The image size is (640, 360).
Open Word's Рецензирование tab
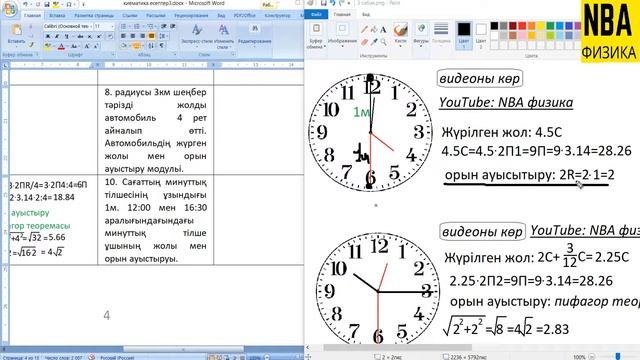(191, 16)
